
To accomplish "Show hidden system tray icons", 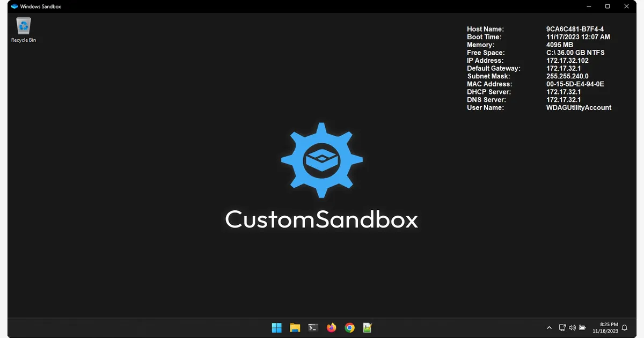I will (x=549, y=328).
